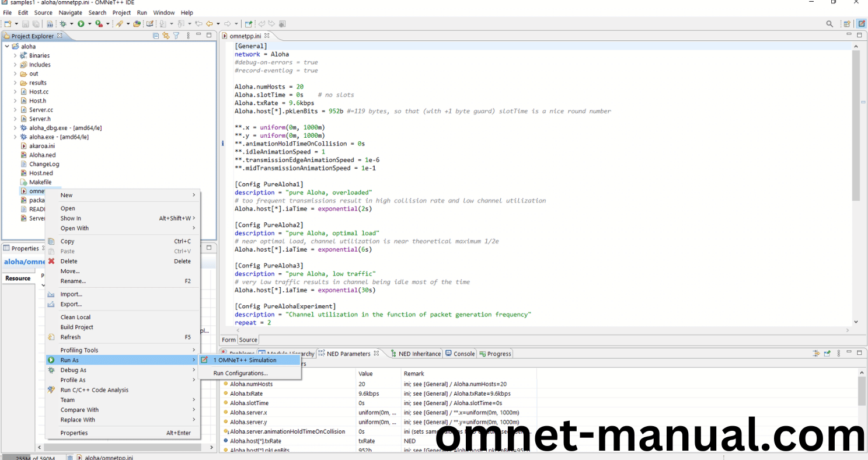This screenshot has width=868, height=460.
Task: Select Aloha.ned in Project Explorer
Action: click(x=38, y=155)
